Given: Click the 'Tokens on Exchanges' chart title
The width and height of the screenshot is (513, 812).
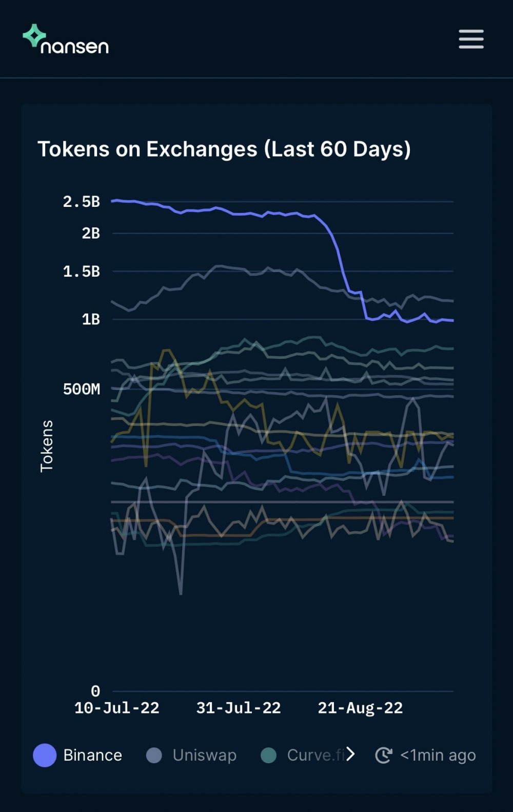Looking at the screenshot, I should click(224, 149).
